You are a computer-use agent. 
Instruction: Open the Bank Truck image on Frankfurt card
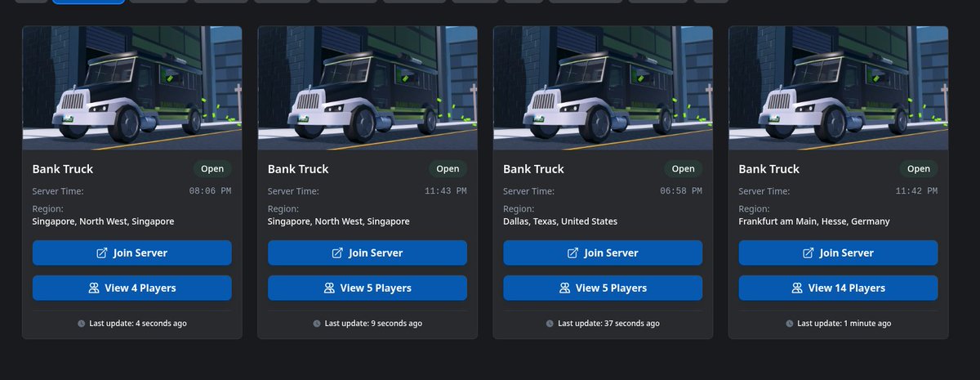pos(838,88)
